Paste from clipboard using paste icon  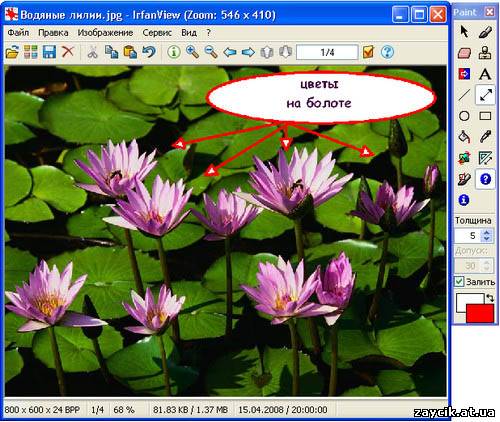pos(130,52)
